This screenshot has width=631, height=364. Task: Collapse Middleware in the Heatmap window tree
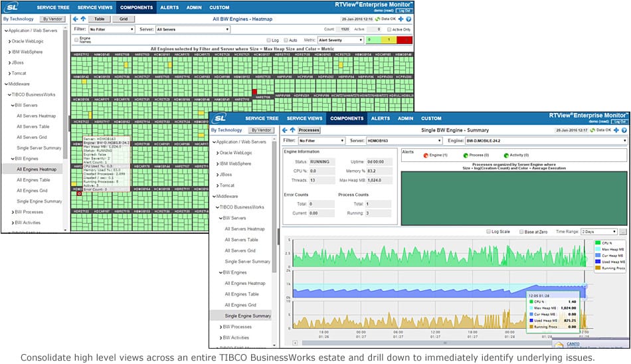(6, 84)
